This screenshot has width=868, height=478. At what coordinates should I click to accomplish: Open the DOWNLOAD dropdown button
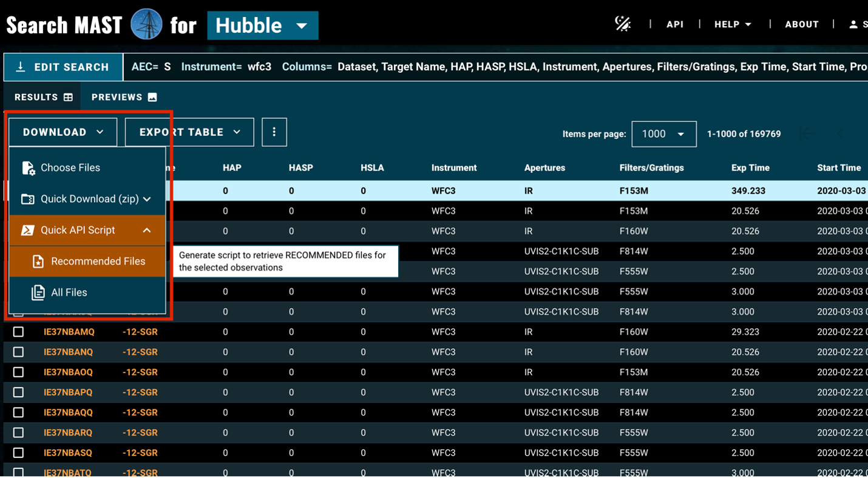tap(63, 132)
